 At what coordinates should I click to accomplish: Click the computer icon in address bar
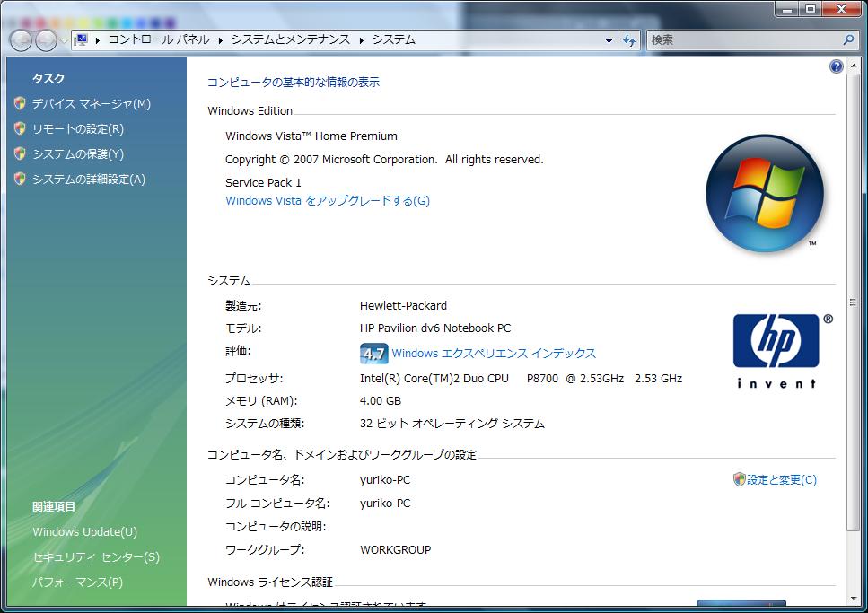click(x=82, y=39)
